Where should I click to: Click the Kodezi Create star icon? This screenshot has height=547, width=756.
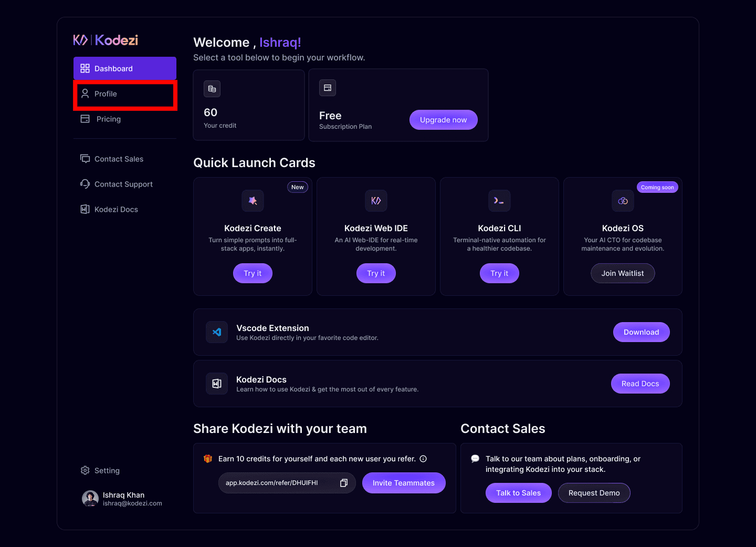(253, 201)
